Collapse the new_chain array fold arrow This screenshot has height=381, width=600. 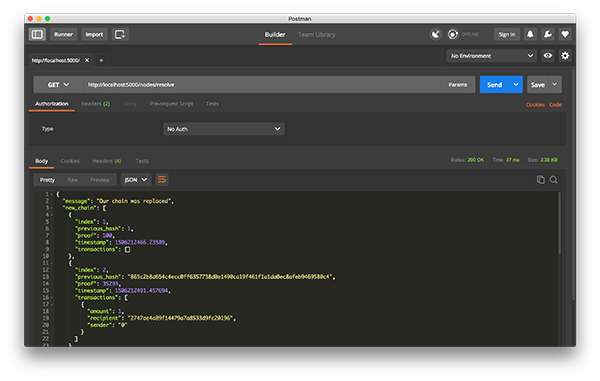coord(52,208)
